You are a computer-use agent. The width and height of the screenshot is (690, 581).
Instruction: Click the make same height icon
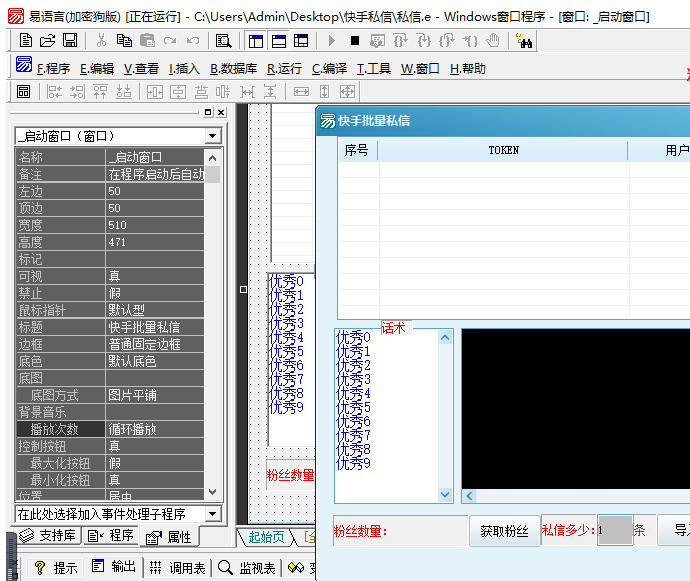pos(324,92)
